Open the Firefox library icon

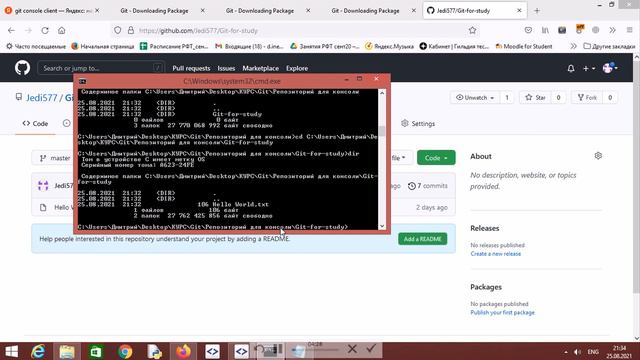click(x=545, y=30)
